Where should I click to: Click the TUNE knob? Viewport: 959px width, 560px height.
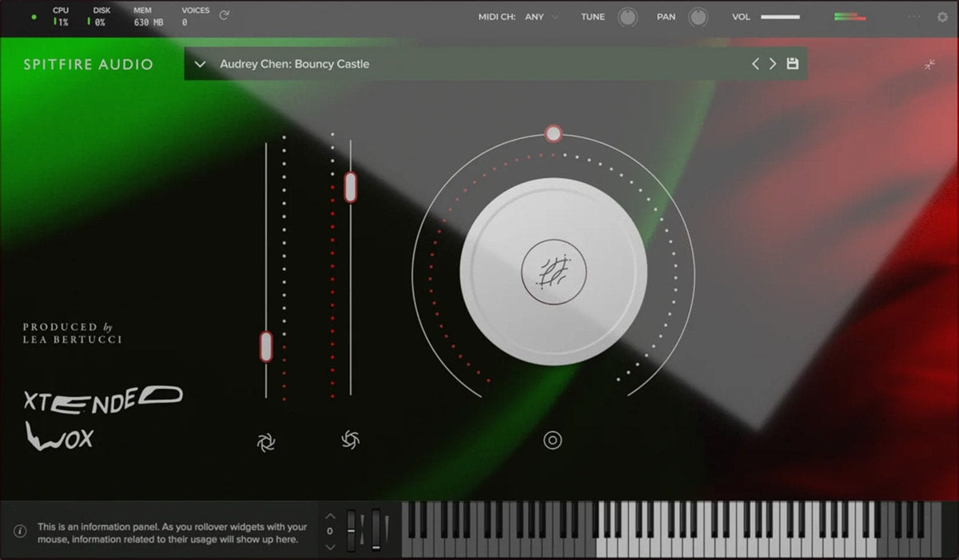click(x=628, y=17)
